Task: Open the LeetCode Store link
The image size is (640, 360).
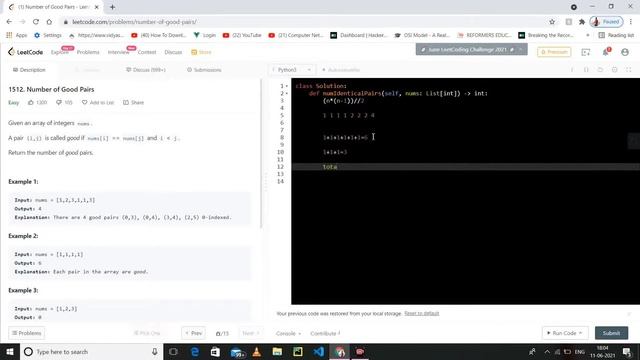Action: tap(201, 52)
